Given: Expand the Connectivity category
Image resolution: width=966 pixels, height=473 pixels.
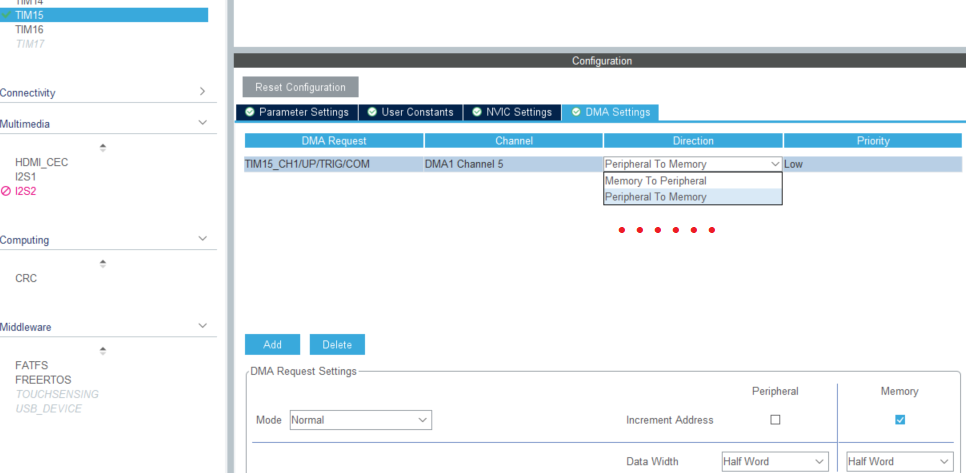Looking at the screenshot, I should pyautogui.click(x=202, y=92).
